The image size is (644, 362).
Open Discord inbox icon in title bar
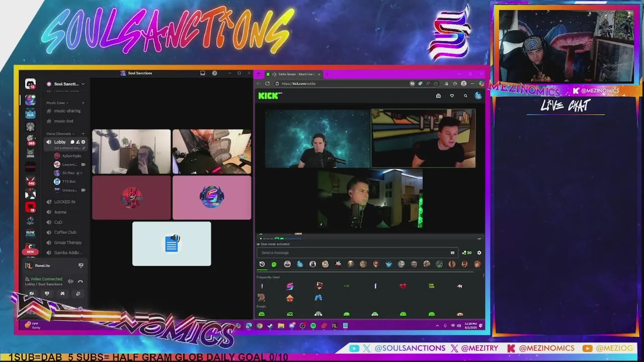(202, 73)
